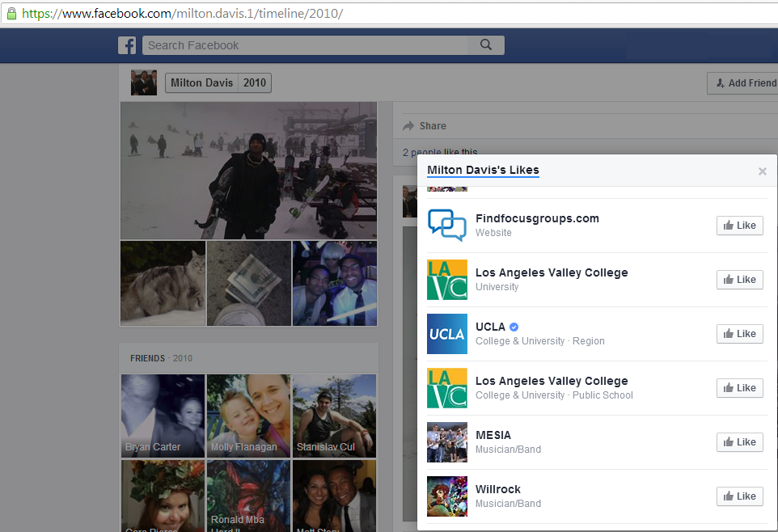Image resolution: width=778 pixels, height=532 pixels.
Task: Open the 2010 year selector
Action: 255,83
